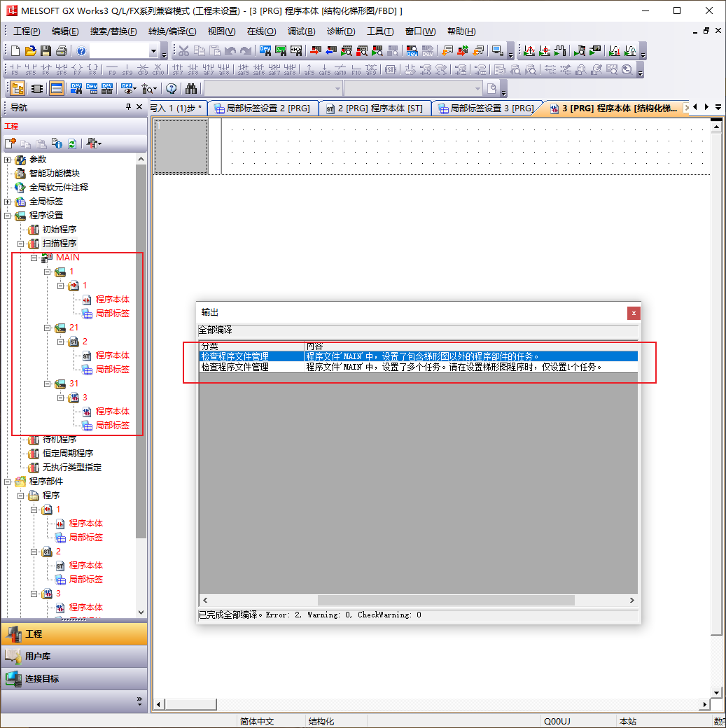The width and height of the screenshot is (726, 728).
Task: Collapse the MAIN program file node
Action: [34, 258]
